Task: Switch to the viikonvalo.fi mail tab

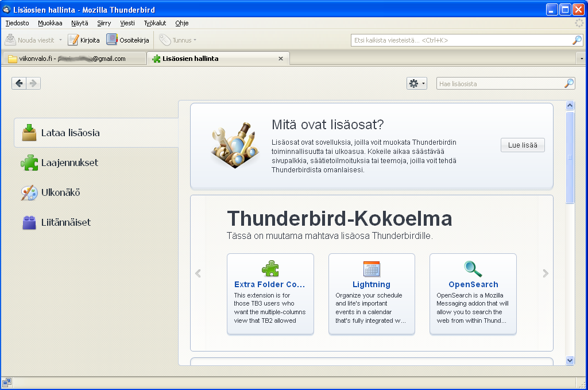Action: [x=74, y=59]
